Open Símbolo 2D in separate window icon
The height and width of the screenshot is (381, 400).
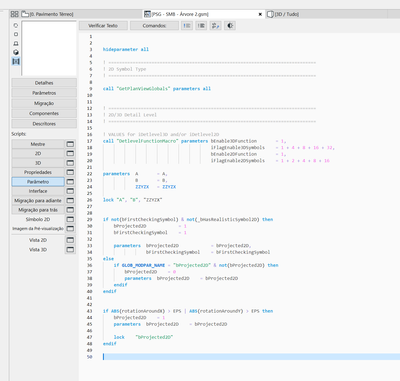point(70,219)
